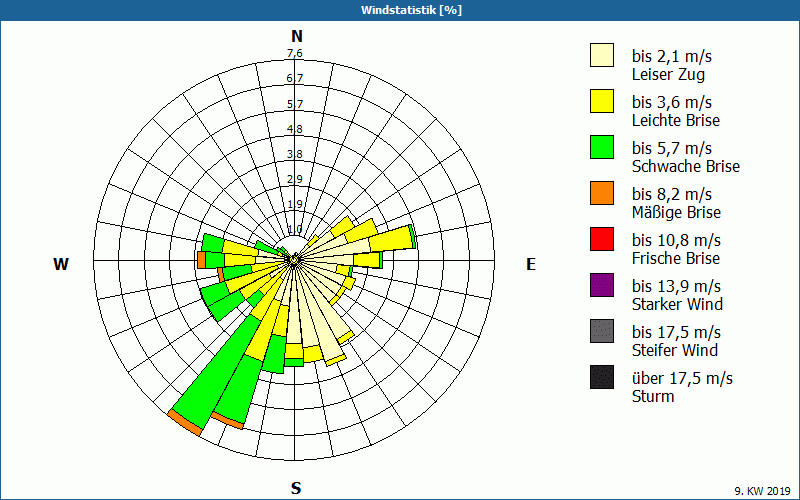Click the 'Starker Wind' legend text

tap(678, 304)
